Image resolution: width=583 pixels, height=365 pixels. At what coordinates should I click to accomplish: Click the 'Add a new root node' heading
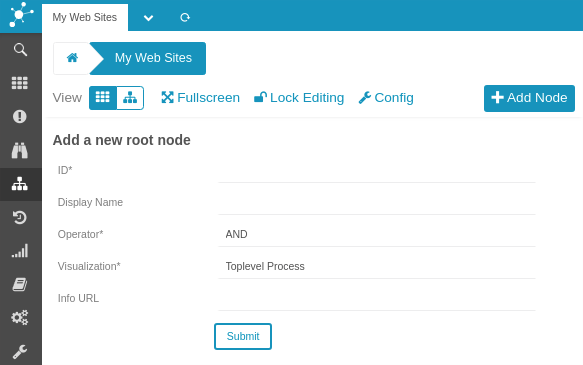[x=122, y=140]
